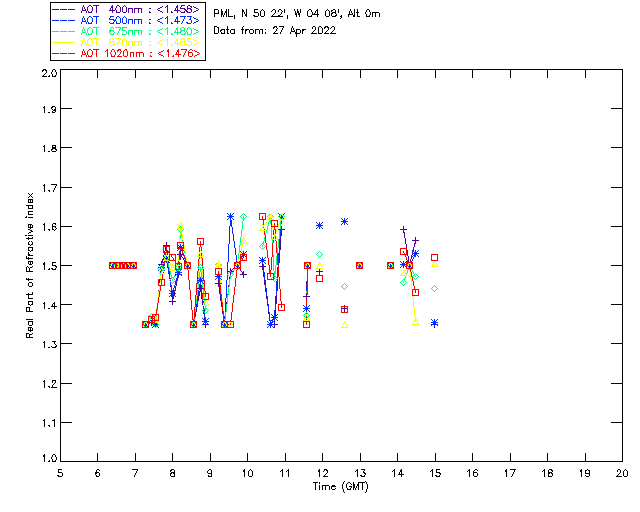Click the PML station location text
The image size is (640, 512).
[297, 14]
